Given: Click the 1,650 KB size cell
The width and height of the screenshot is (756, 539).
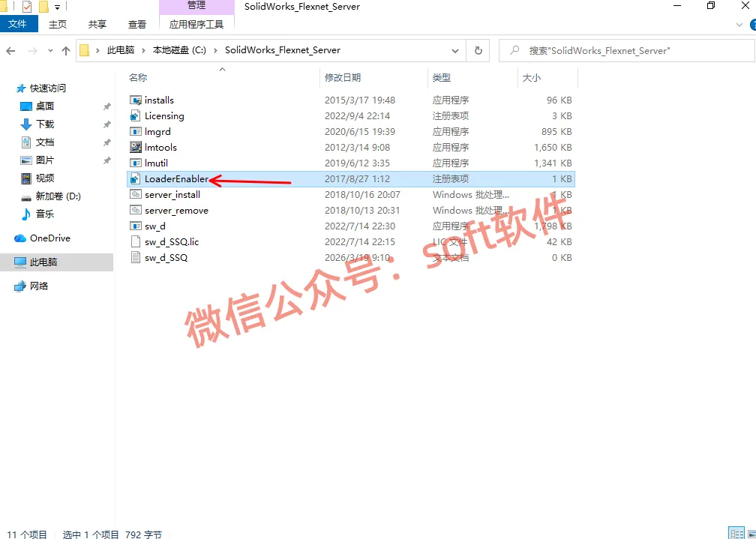Looking at the screenshot, I should pos(553,148).
